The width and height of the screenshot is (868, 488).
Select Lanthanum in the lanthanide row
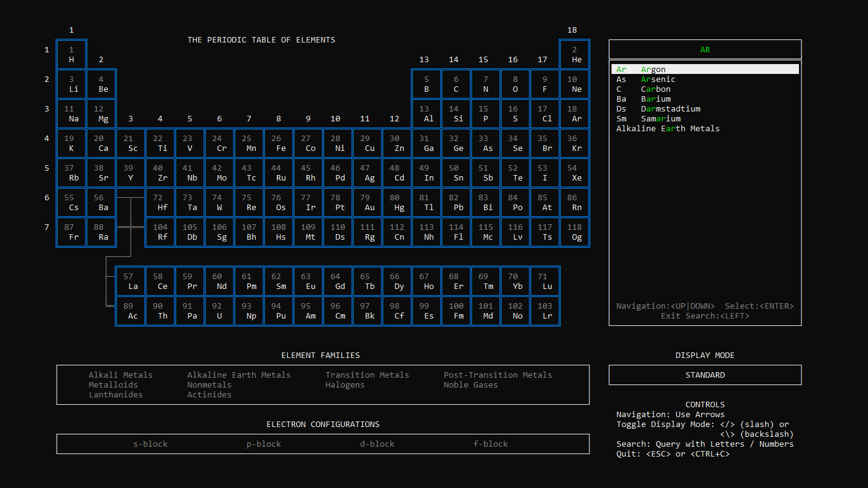130,281
